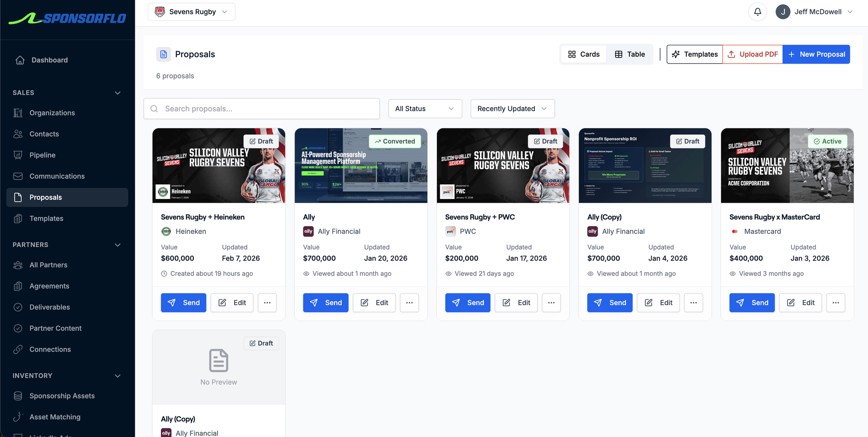Switch to Table view for proposals
The width and height of the screenshot is (868, 437).
point(629,54)
